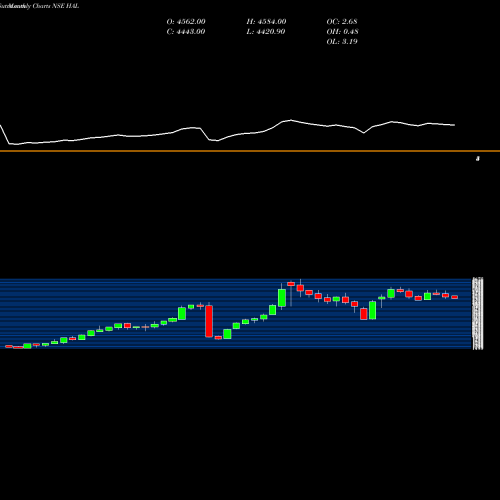Viewport: 500px width, 500px height.
Task: Click the 'OC: 2.68' value
Action: pos(342,22)
